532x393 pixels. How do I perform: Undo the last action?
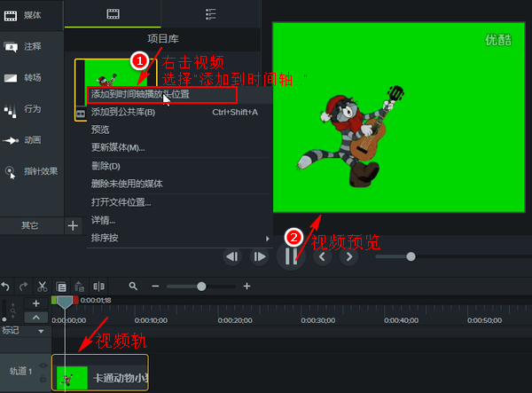pyautogui.click(x=6, y=287)
